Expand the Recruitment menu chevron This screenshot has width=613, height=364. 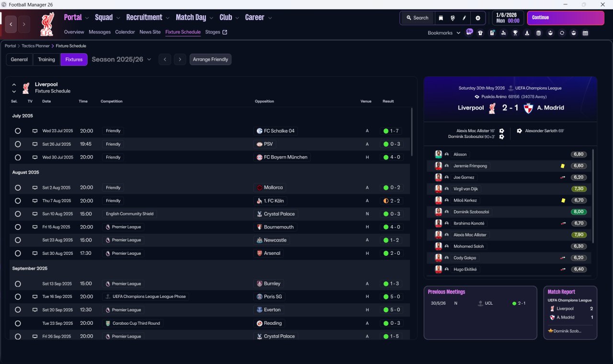(168, 18)
